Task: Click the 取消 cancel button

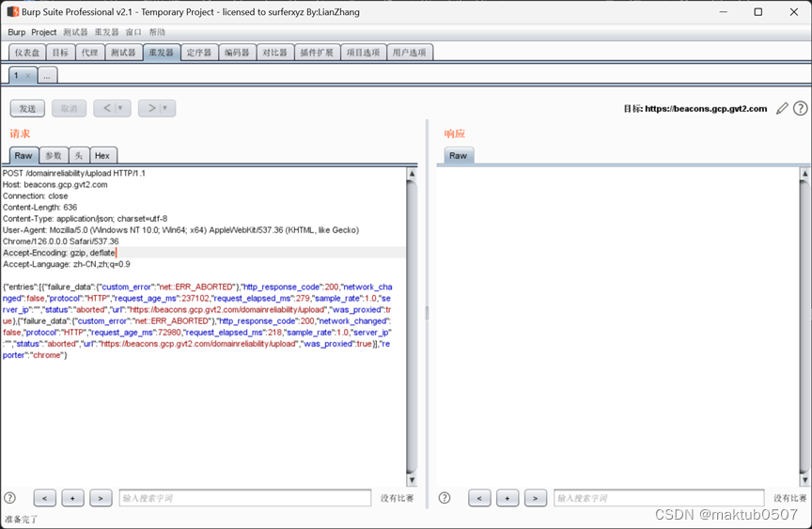Action: (69, 108)
